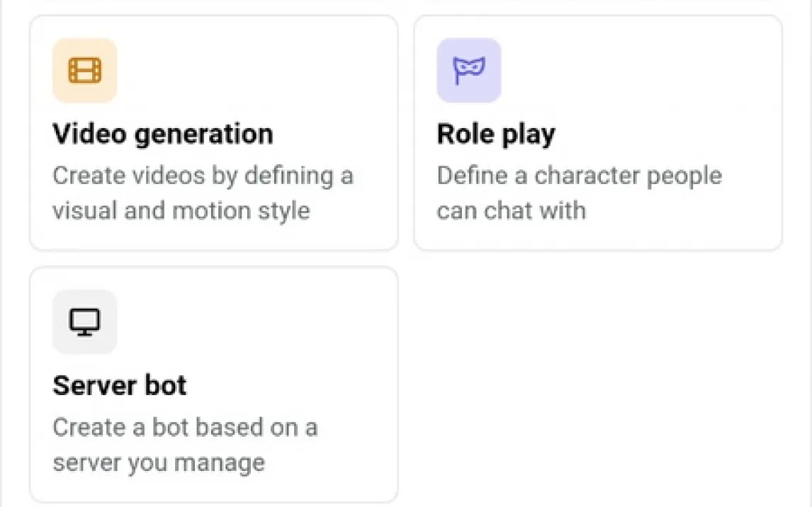Choose the Server bot card
The width and height of the screenshot is (812, 507).
(x=214, y=384)
